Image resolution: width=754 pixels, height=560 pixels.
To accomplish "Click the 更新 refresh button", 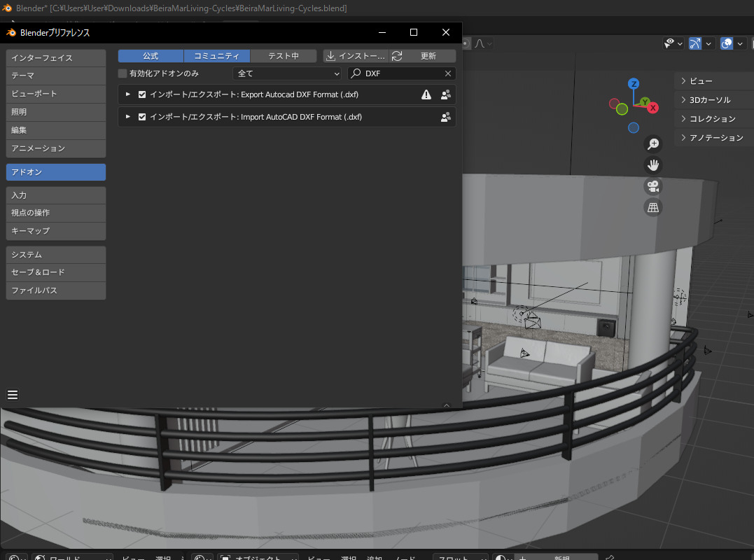I will pos(423,56).
